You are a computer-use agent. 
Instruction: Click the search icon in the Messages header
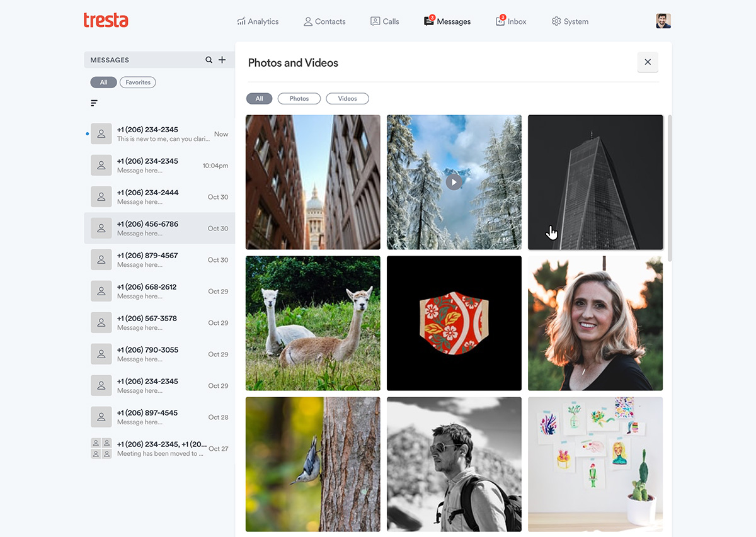pos(209,60)
